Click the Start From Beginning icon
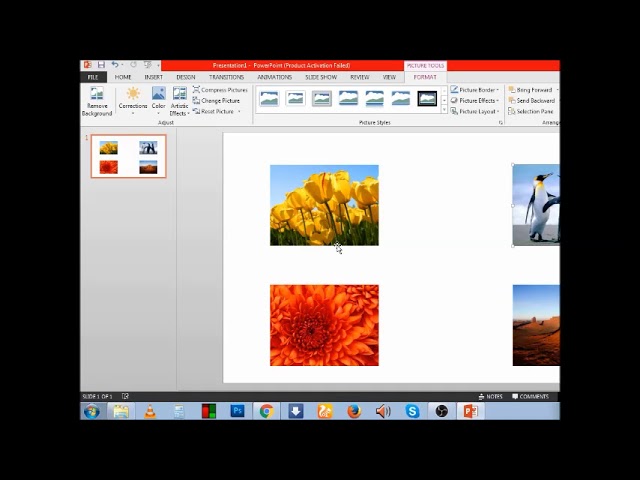The height and width of the screenshot is (480, 640). pos(147,65)
